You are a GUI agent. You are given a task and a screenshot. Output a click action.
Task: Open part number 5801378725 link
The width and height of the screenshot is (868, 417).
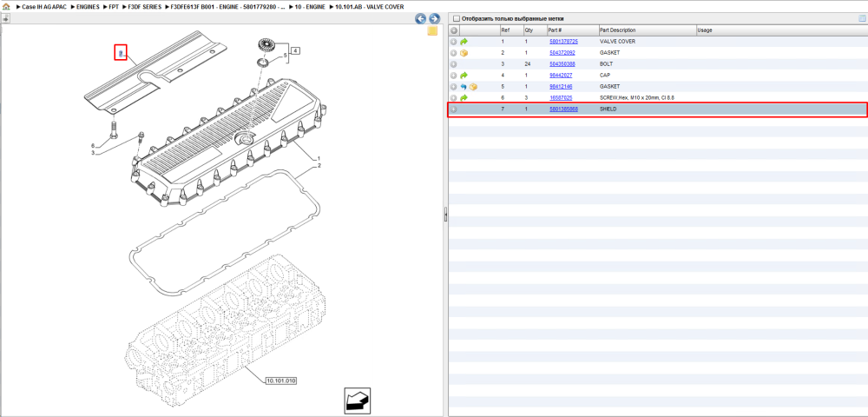pyautogui.click(x=563, y=42)
